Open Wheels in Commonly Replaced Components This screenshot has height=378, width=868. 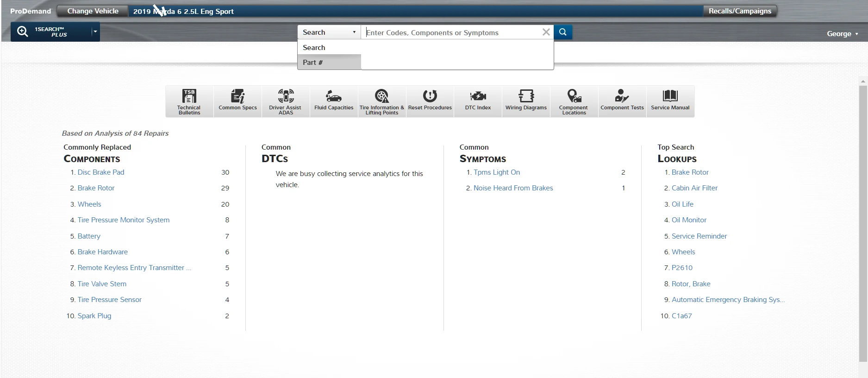tap(89, 204)
